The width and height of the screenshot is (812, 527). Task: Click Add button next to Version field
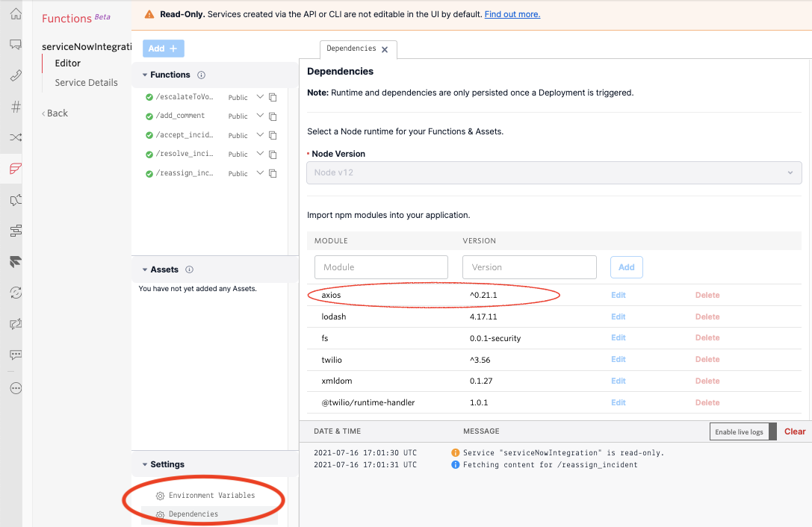(627, 267)
